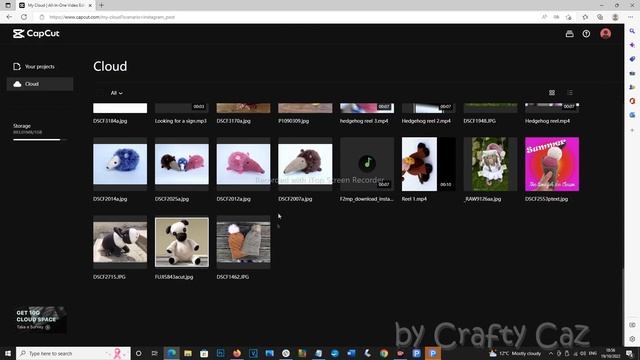Screen dimensions: 640x360
Task: Open the audio file with music note icon
Action: pos(367,164)
